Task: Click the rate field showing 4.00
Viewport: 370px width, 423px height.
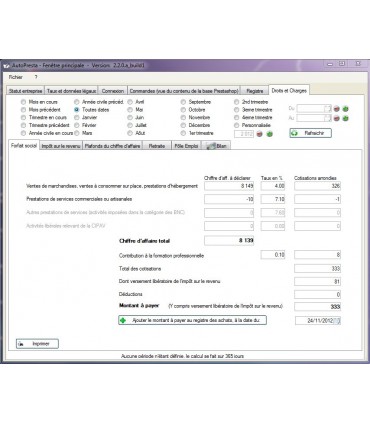Action: coord(273,186)
